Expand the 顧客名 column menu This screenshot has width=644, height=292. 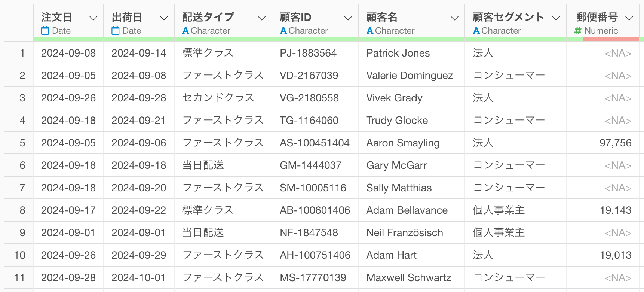(454, 18)
